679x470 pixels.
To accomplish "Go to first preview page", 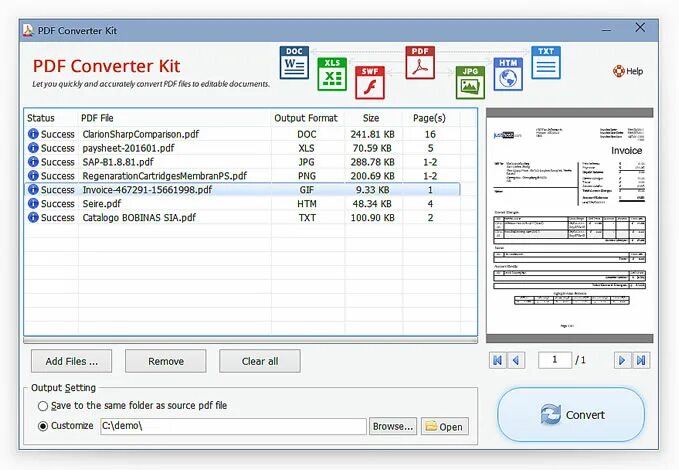I will coord(498,360).
